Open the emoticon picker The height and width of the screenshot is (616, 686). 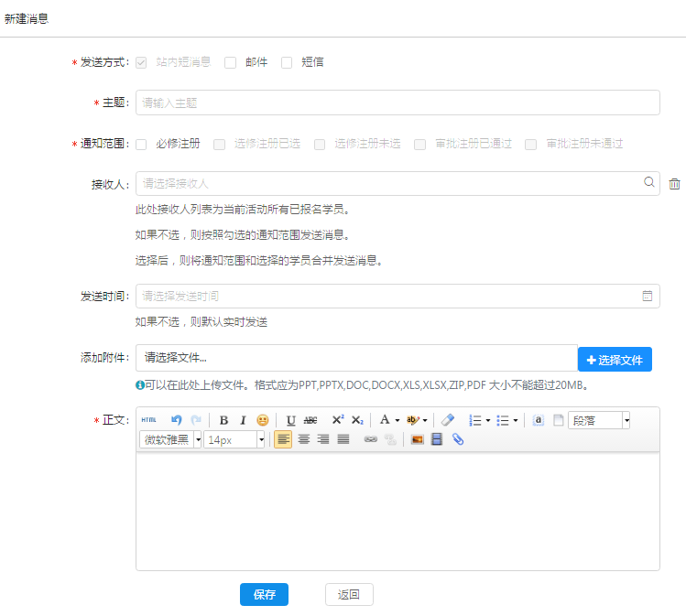pyautogui.click(x=263, y=420)
